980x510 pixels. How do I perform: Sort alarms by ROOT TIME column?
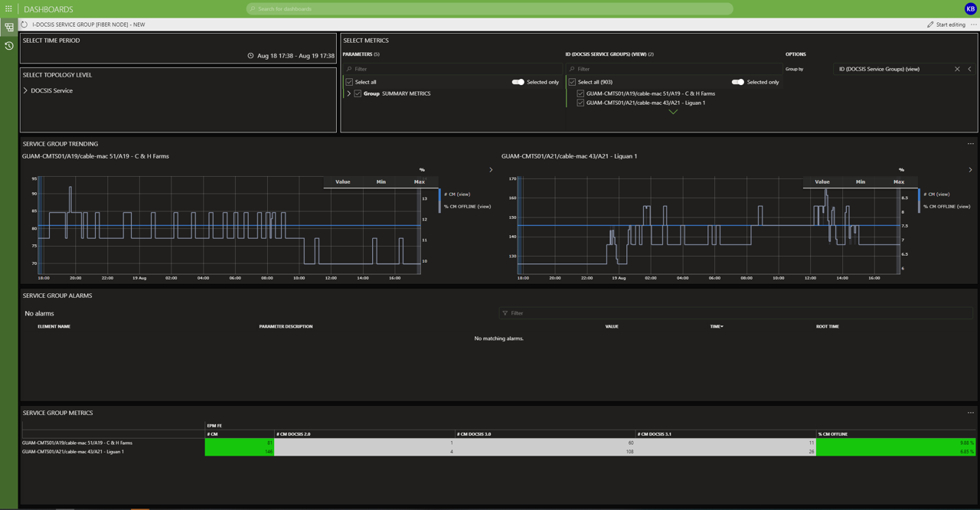click(x=828, y=327)
